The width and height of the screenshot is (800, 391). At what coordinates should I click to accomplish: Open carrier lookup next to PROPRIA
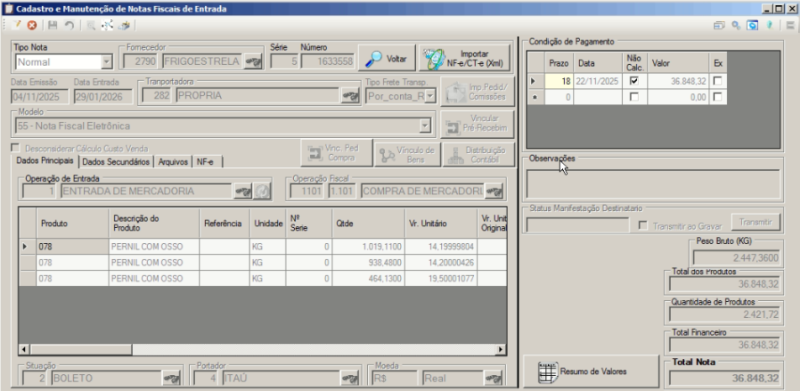click(x=350, y=96)
